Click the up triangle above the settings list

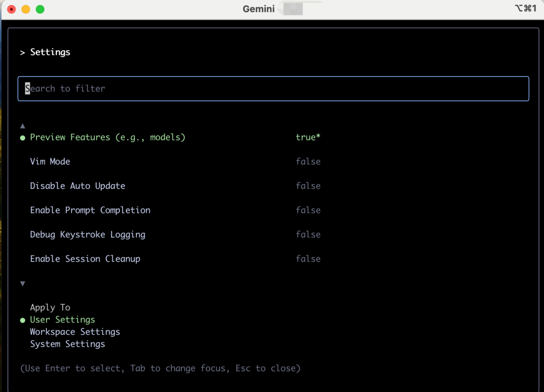tap(22, 126)
